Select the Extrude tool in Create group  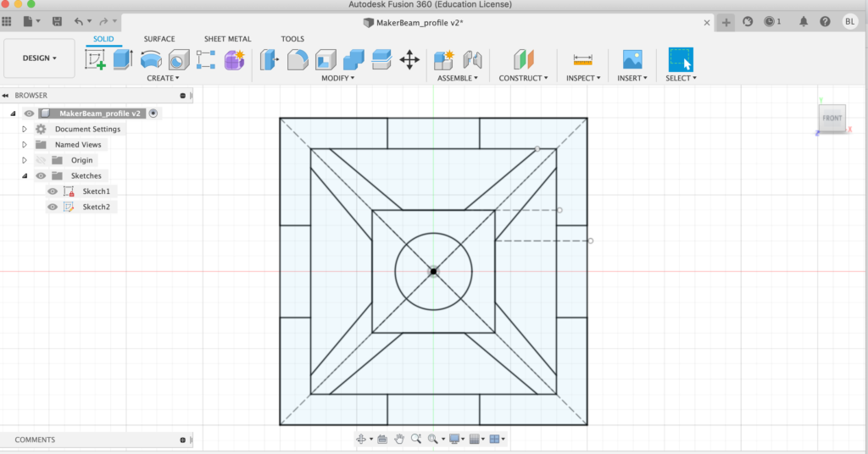point(124,59)
